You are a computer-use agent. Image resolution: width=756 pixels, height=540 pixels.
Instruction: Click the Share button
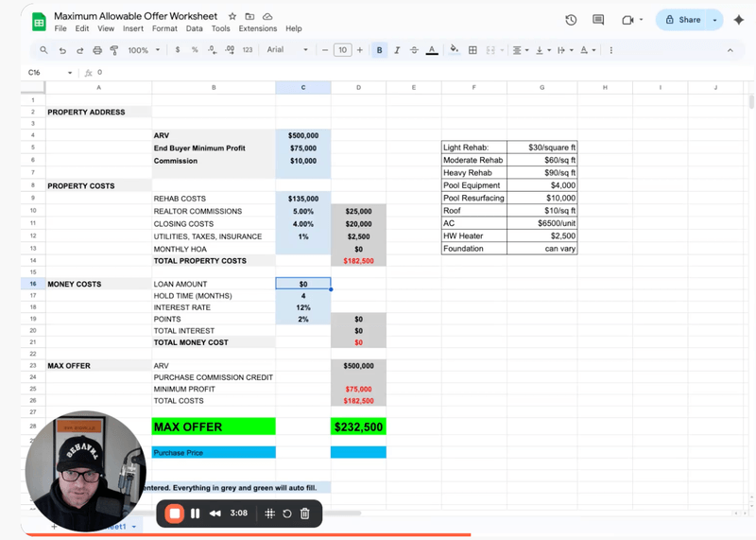click(x=682, y=20)
